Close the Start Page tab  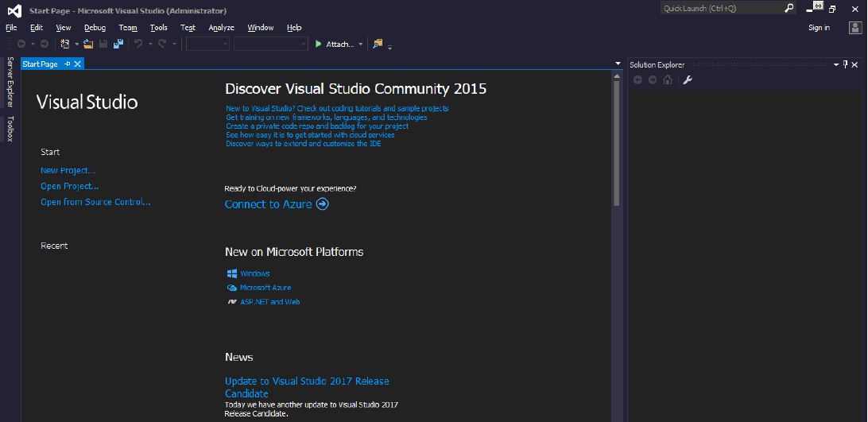[x=78, y=64]
